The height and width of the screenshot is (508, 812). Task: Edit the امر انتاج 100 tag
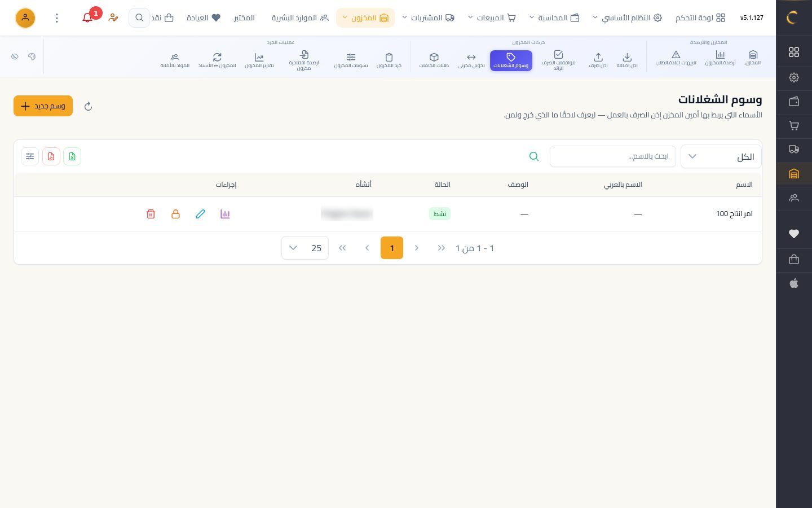[200, 214]
